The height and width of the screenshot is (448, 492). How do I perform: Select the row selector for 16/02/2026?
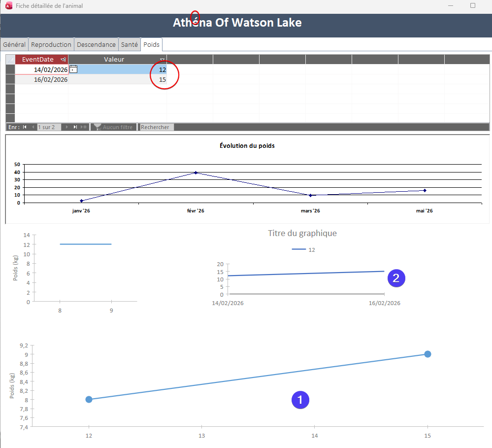tap(10, 79)
